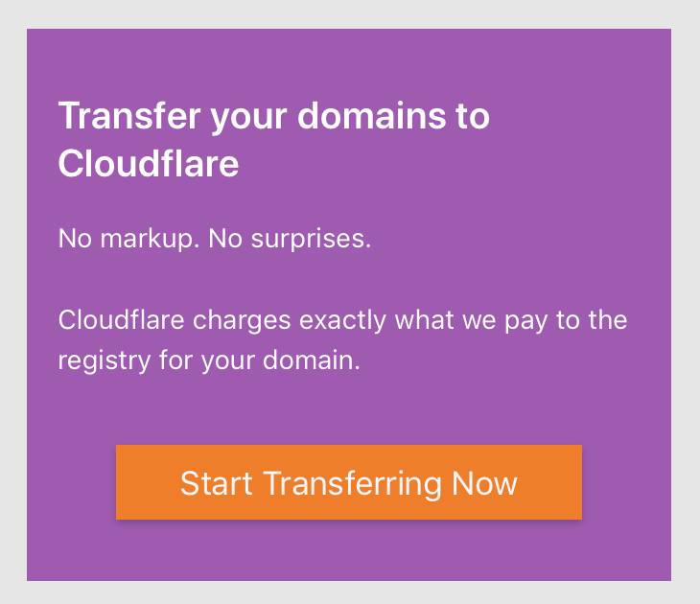Click the word 'Transferring' on the orange button
The image size is (700, 604).
pos(352,484)
